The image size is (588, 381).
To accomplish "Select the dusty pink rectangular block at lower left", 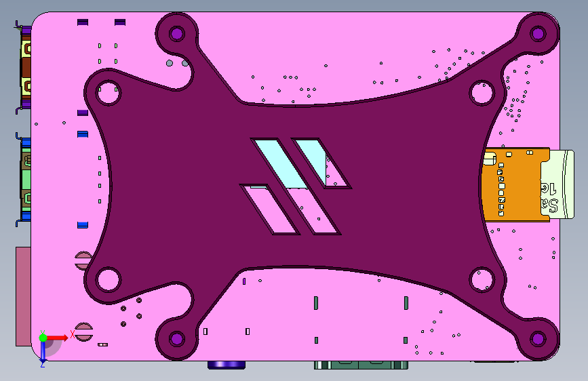I will point(23,296).
